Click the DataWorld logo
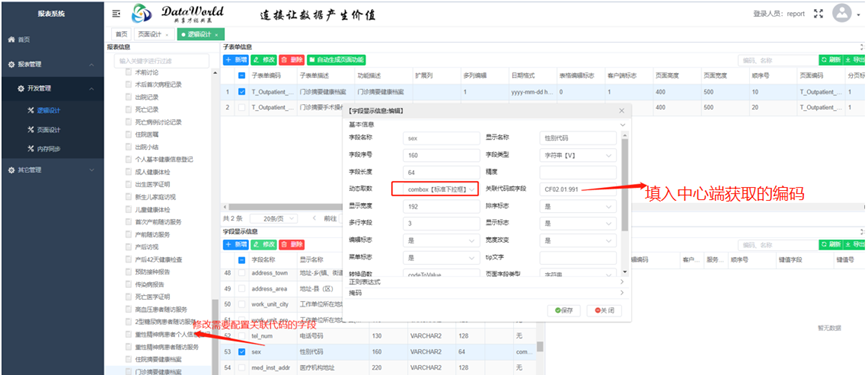The width and height of the screenshot is (868, 375). (x=178, y=14)
